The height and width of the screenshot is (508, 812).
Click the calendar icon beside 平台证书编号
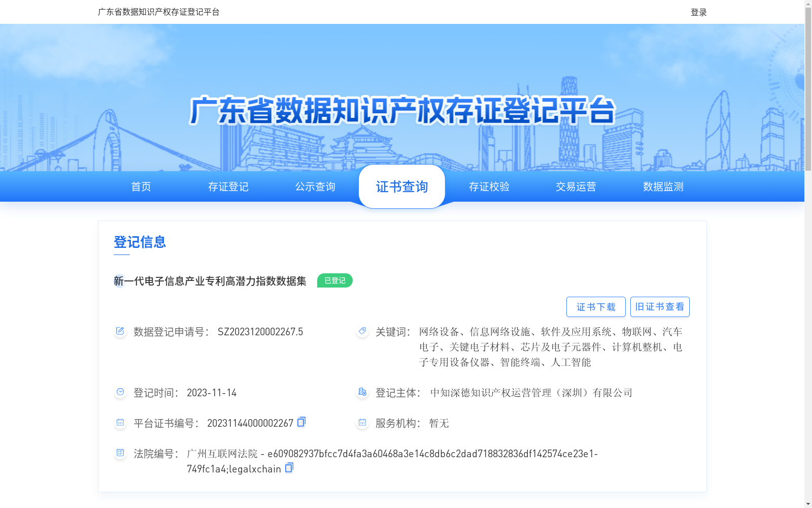120,423
